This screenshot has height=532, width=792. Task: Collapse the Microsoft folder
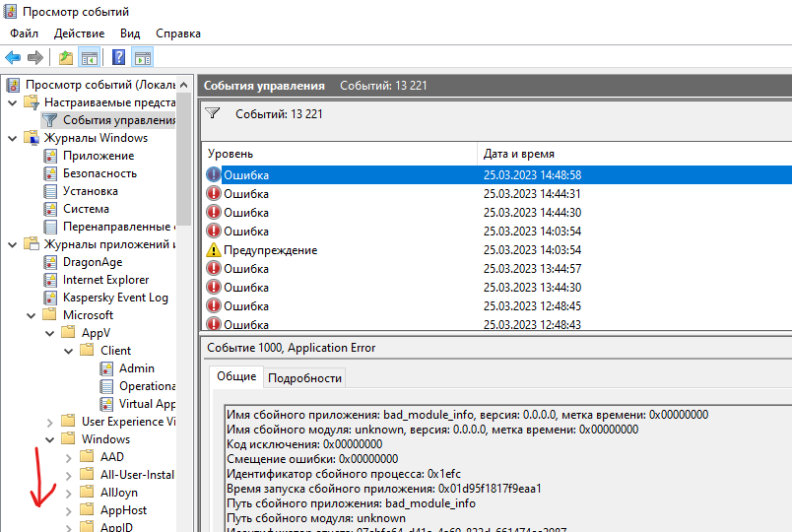[32, 315]
